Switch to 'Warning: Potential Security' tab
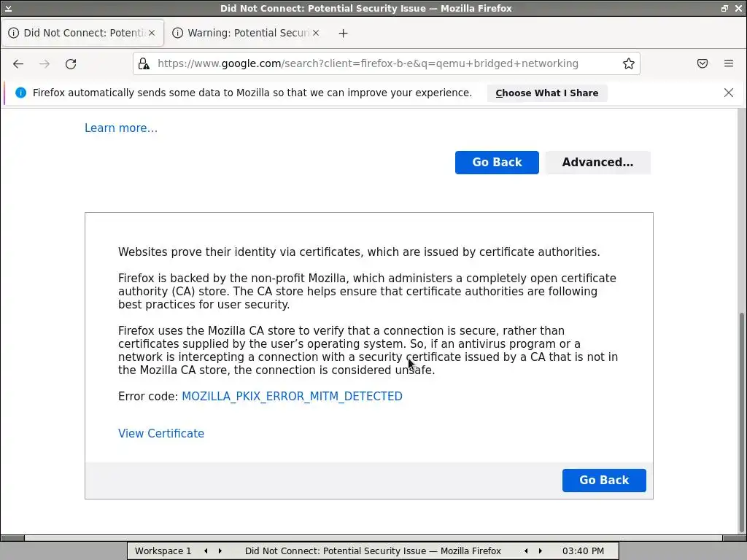This screenshot has width=747, height=560. click(246, 33)
